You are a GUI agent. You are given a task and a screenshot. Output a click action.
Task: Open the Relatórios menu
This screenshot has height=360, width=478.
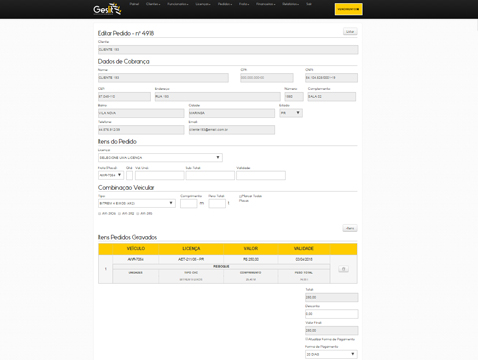pyautogui.click(x=291, y=4)
